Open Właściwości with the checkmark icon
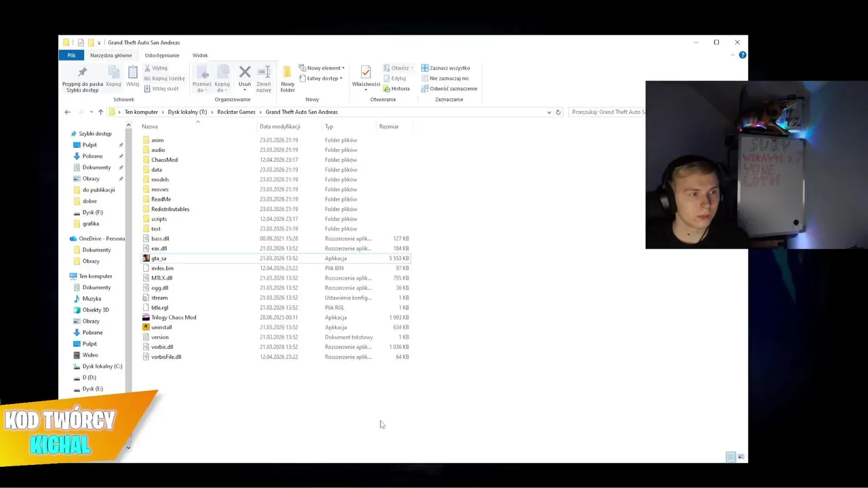Screen dimensions: 868x488 [366, 73]
